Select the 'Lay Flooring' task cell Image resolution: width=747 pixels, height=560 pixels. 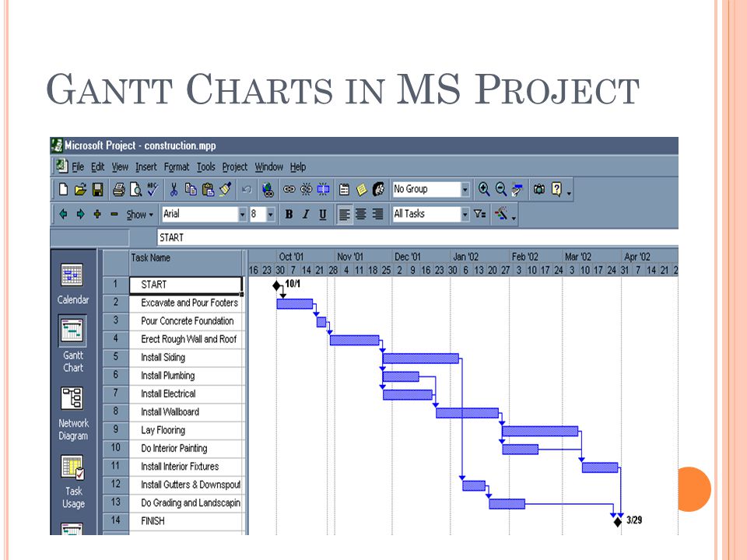click(x=186, y=430)
